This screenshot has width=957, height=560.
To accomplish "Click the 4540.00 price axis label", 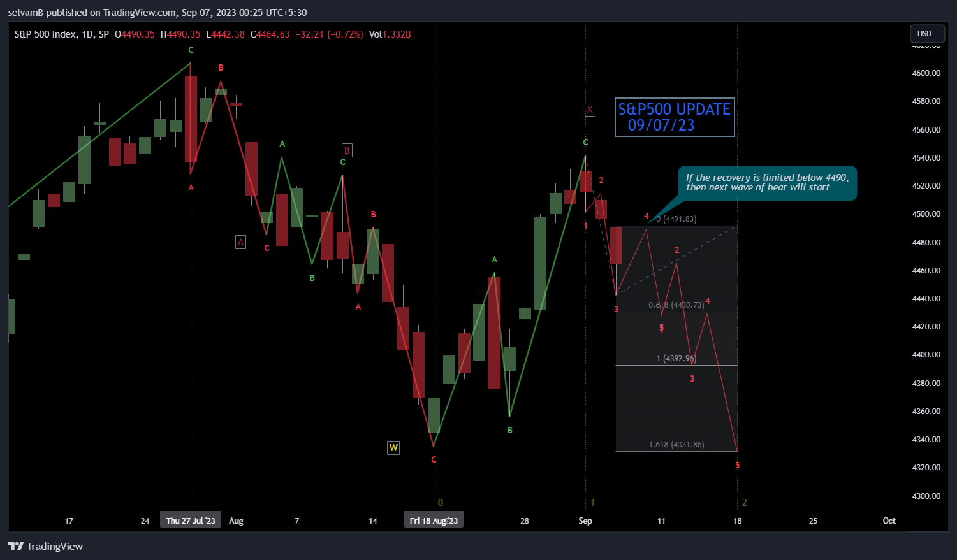I will pos(926,158).
